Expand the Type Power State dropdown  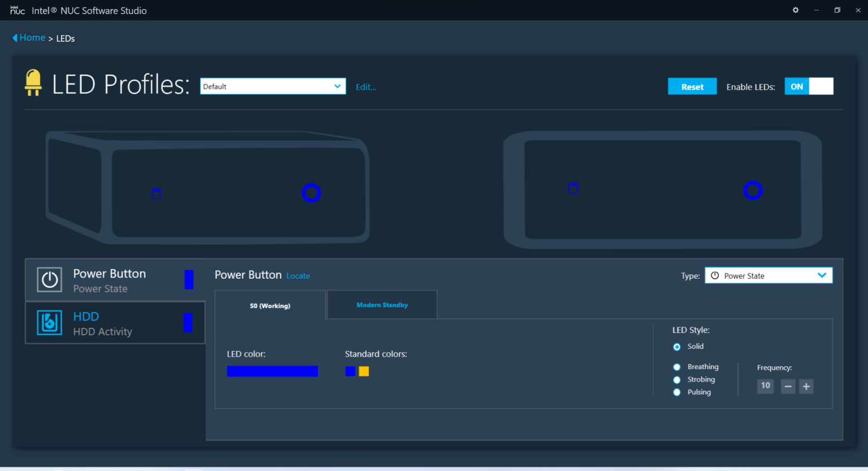(x=768, y=276)
